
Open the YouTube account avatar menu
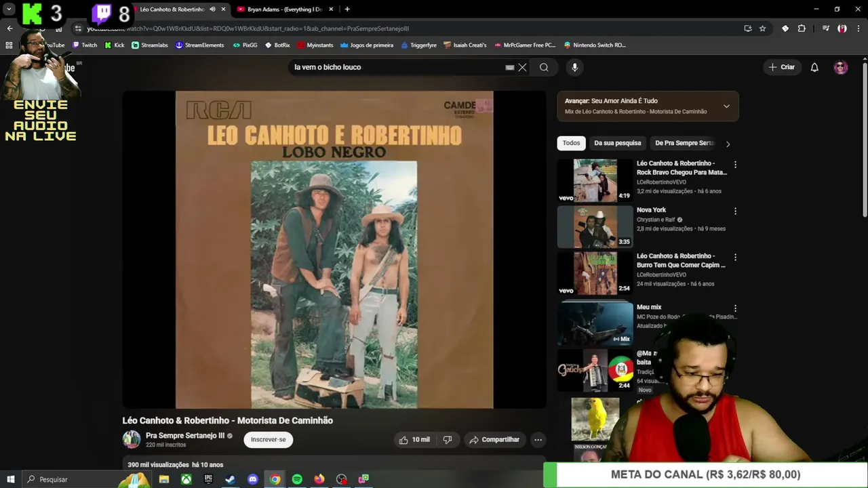841,67
